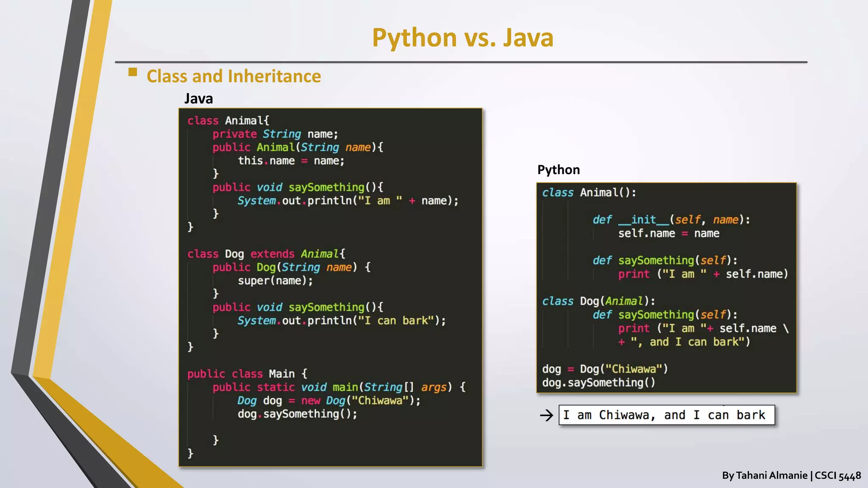The image size is (868, 488).
Task: Click the 'public Dog(String name) {' line
Action: click(x=291, y=267)
